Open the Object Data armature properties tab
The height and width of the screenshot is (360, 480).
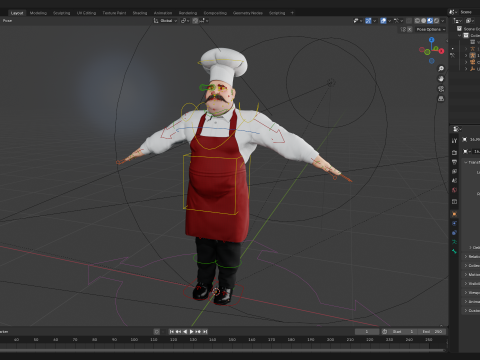454,242
